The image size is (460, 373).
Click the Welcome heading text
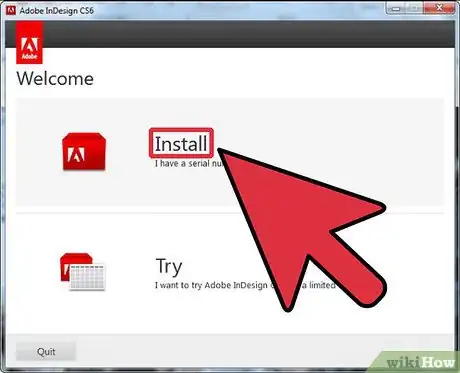pos(55,79)
